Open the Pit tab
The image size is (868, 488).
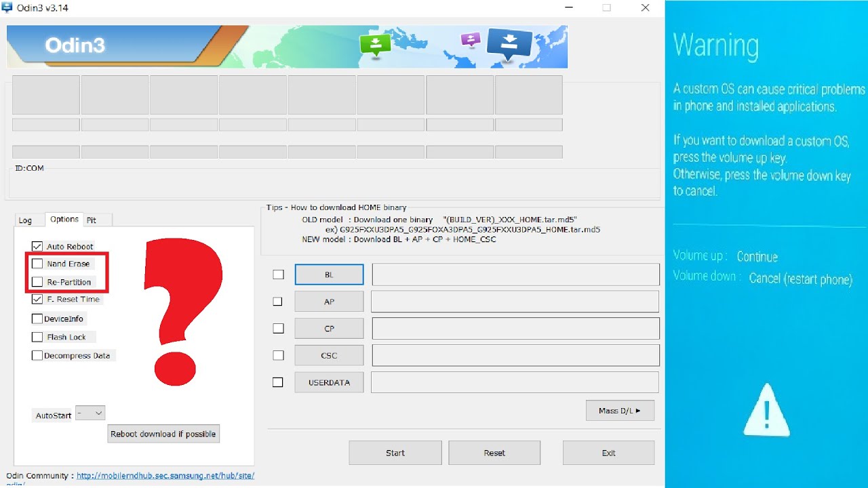tap(92, 220)
